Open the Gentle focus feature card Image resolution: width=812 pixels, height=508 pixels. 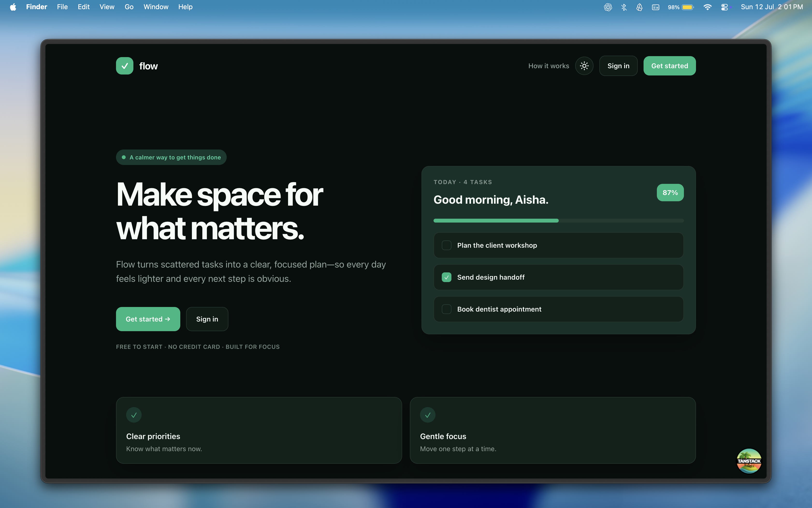pyautogui.click(x=553, y=430)
